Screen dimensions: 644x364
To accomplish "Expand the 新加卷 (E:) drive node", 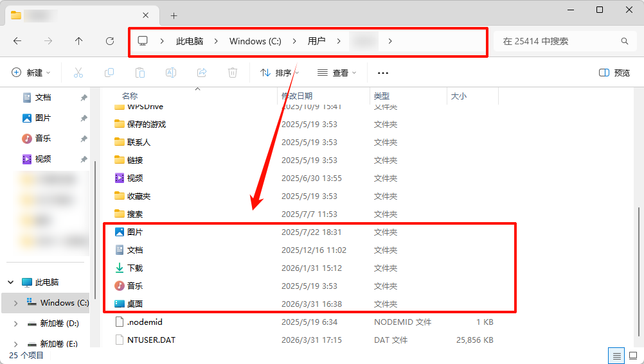I will [x=15, y=344].
